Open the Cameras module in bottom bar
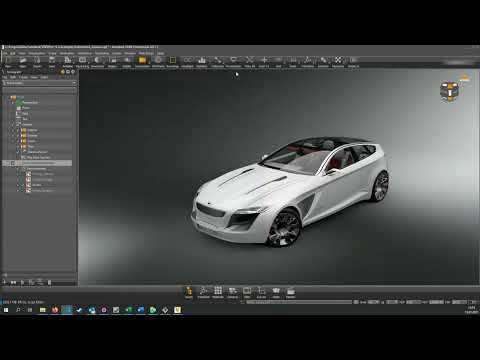 (x=233, y=292)
